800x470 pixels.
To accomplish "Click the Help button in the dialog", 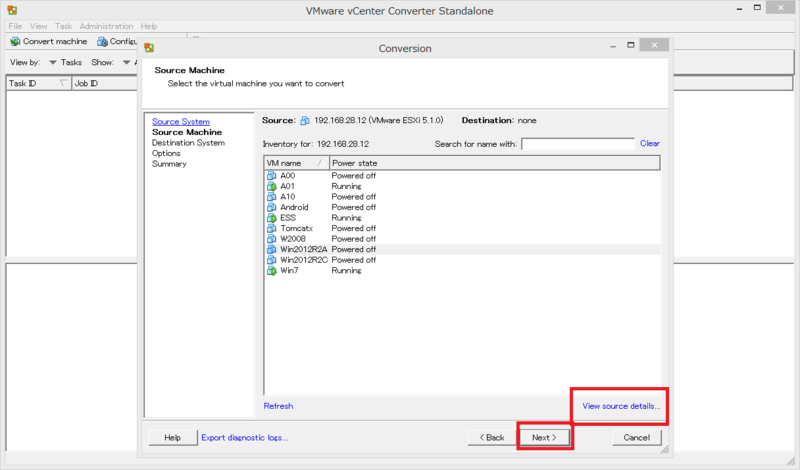I will point(172,437).
